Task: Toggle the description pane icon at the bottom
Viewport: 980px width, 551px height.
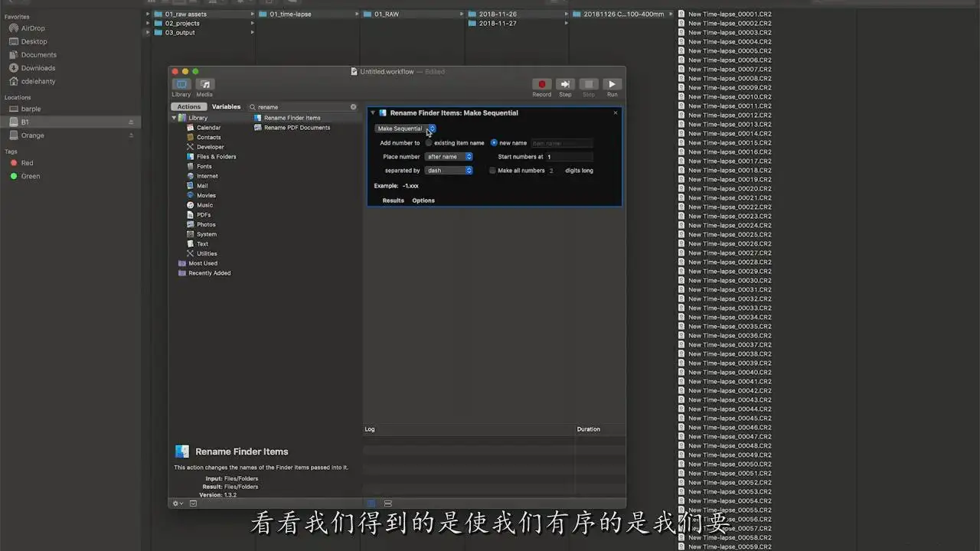Action: (193, 504)
